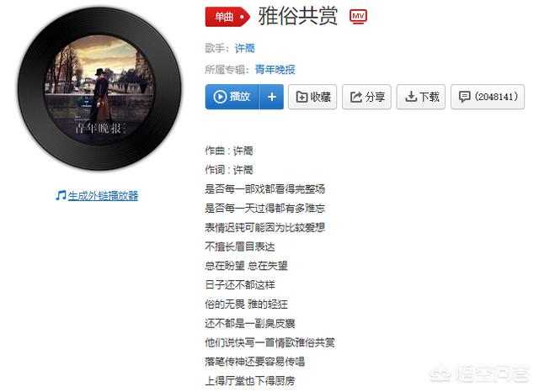Viewport: 539px width, 392px height.
Task: Click the song title 雅俗共赏
Action: 297,16
